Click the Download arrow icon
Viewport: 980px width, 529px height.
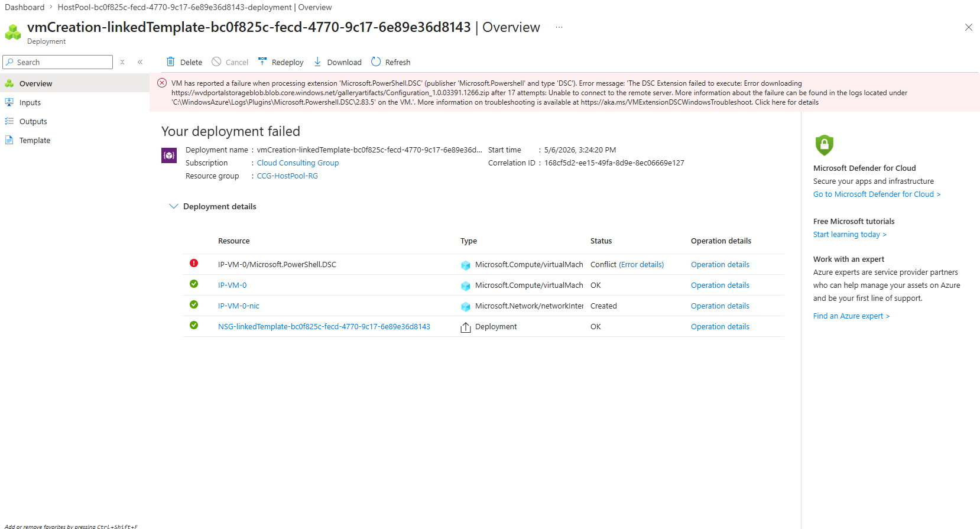click(317, 61)
